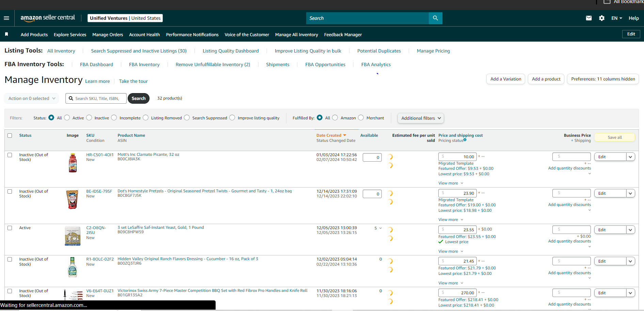Screen dimensions: 644x311
Task: Choose the Search Suppressed status radio
Action: (187, 118)
